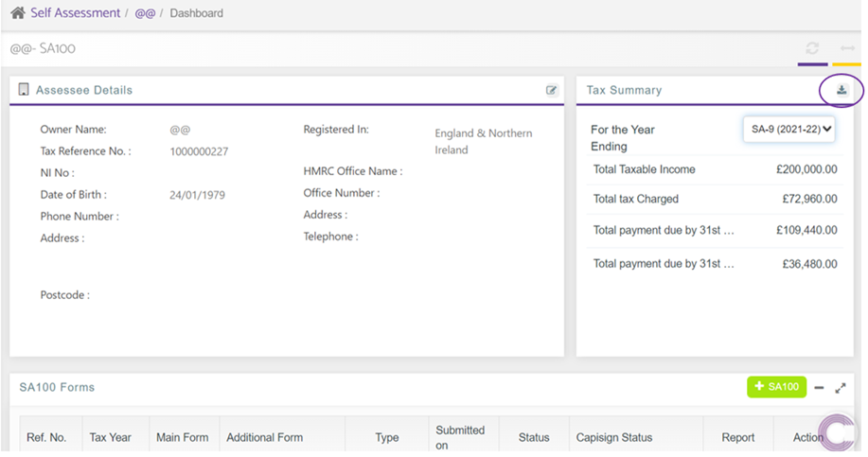Viewport: 868px width, 457px height.
Task: Click the SA100 Forms panel title
Action: click(57, 387)
